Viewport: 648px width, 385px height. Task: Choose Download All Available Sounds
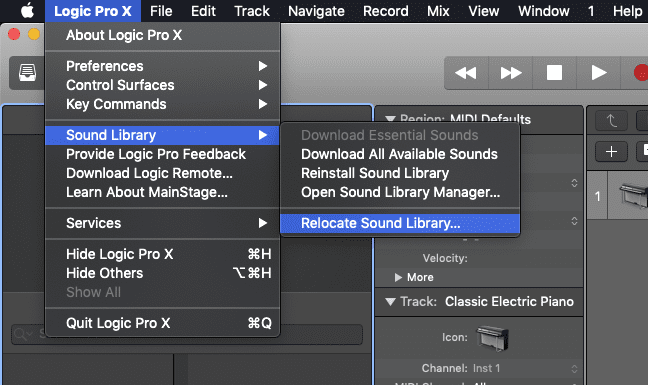(x=400, y=154)
